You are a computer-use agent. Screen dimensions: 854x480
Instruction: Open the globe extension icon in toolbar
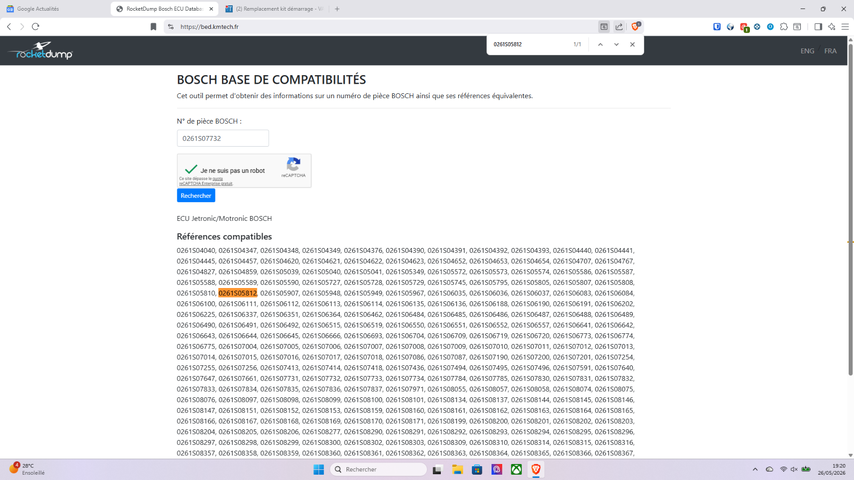730,27
